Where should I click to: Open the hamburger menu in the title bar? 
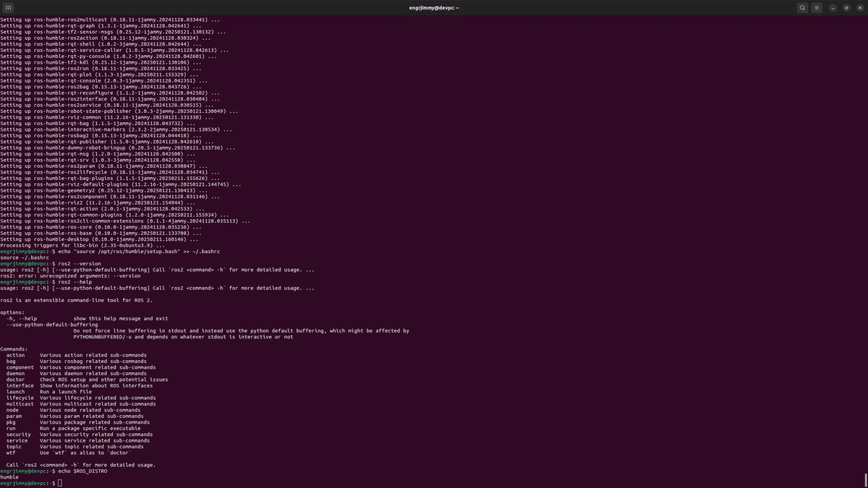point(817,7)
